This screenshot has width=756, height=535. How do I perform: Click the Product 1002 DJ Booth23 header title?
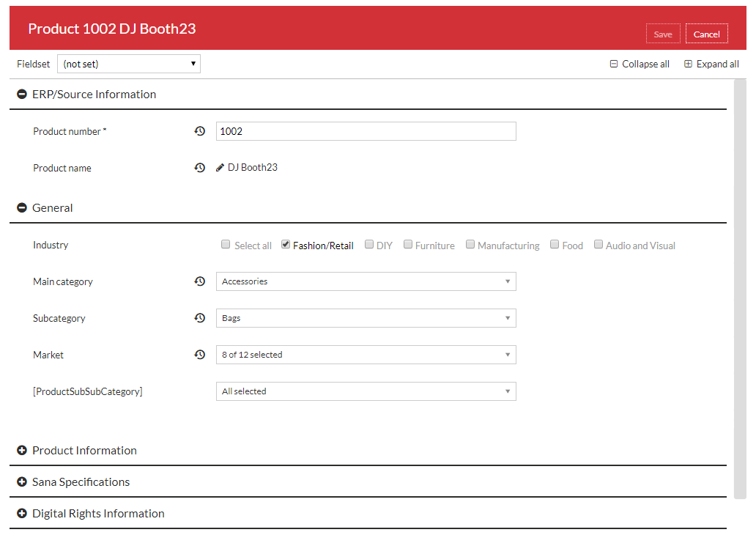(112, 29)
